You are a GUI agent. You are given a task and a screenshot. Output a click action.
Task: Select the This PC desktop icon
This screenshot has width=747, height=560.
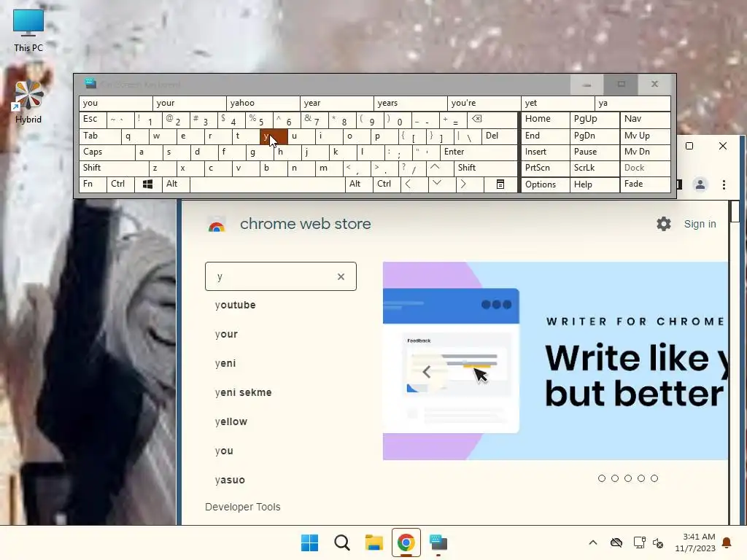[28, 31]
